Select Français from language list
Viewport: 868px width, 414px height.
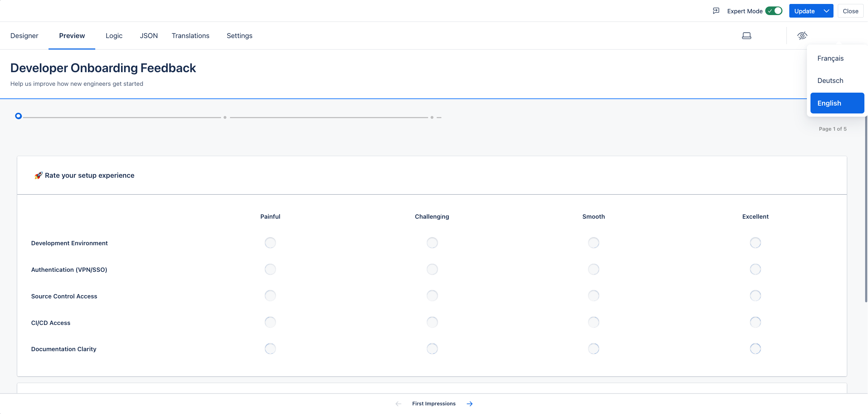coord(830,58)
